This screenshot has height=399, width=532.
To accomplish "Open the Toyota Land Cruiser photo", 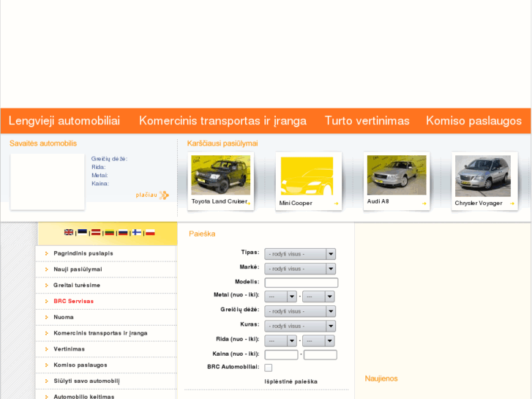I will click(220, 175).
